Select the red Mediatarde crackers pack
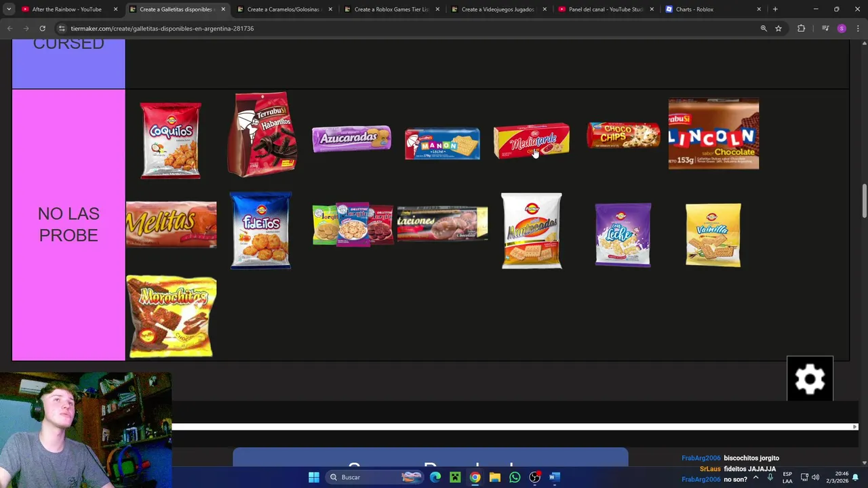The image size is (868, 488). (x=532, y=140)
